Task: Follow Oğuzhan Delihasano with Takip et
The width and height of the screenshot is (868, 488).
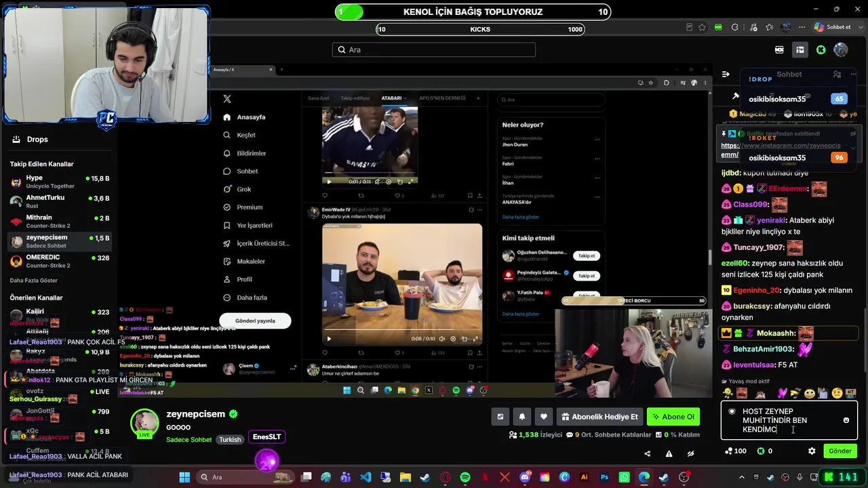Action: [x=587, y=256]
